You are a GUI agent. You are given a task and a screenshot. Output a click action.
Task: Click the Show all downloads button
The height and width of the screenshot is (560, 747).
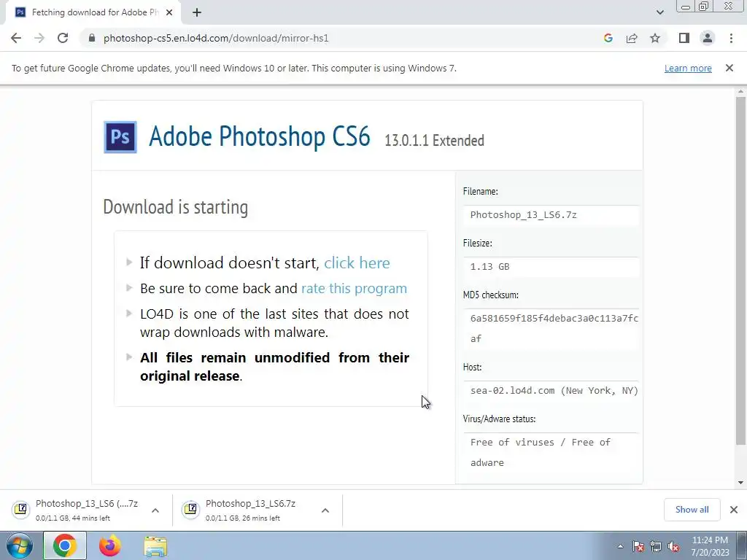click(x=692, y=510)
